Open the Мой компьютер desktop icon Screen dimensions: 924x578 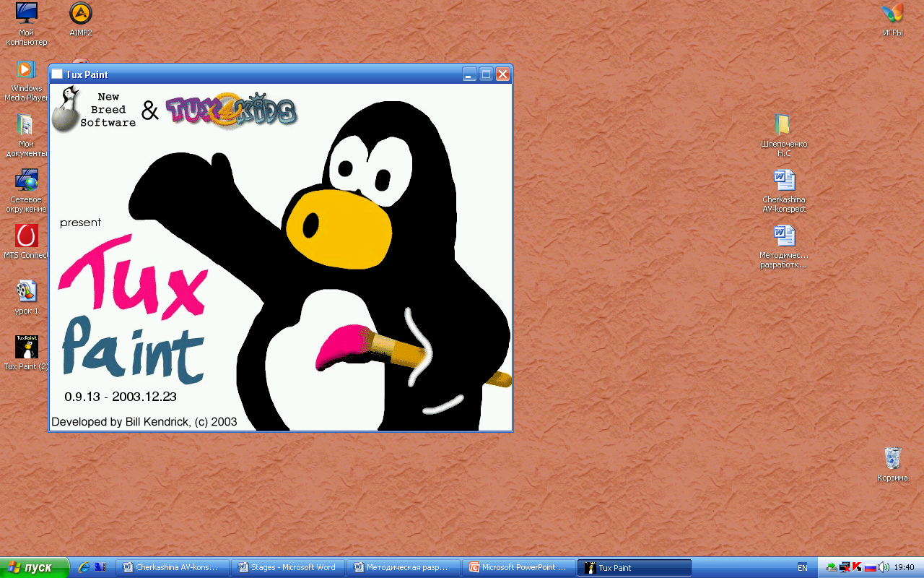tap(27, 23)
